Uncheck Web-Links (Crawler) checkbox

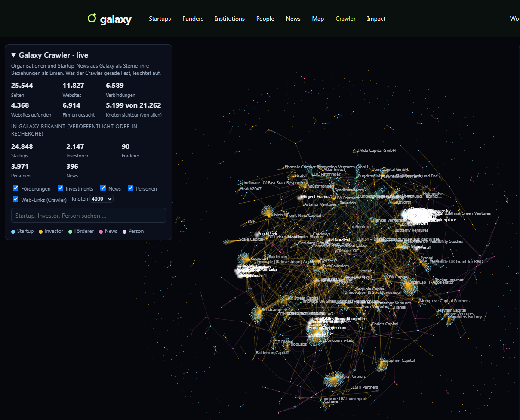(x=16, y=199)
